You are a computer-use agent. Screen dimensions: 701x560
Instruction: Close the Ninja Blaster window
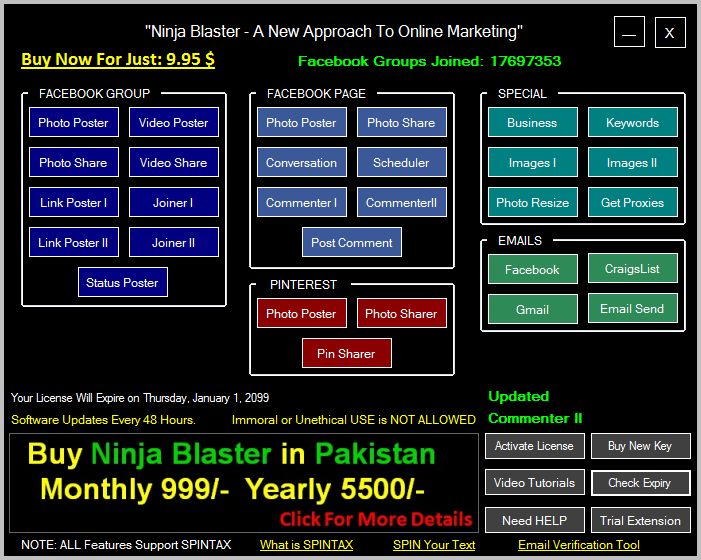(670, 32)
